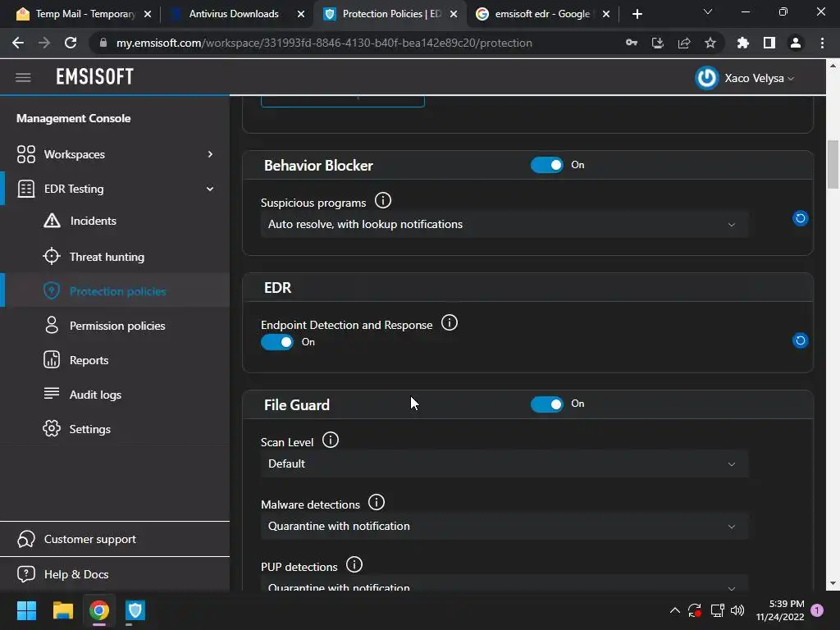Viewport: 840px width, 630px height.
Task: Expand the Workspaces submenu arrow
Action: 210,154
